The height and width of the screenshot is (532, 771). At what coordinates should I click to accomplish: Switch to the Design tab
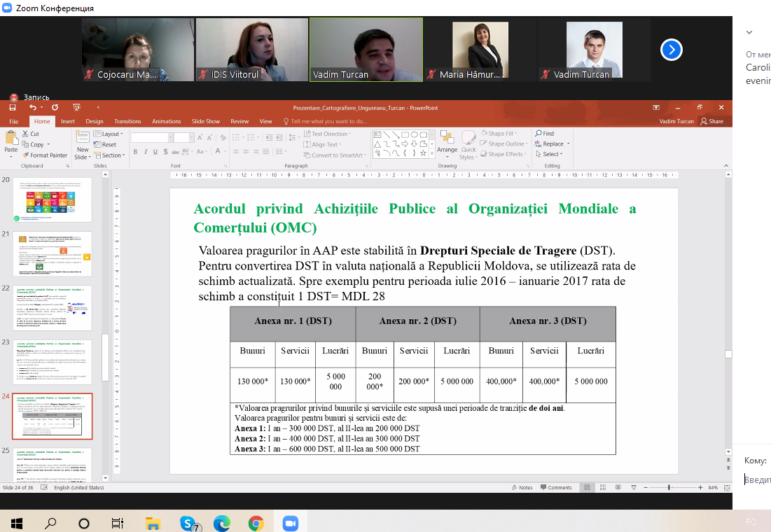pos(95,121)
